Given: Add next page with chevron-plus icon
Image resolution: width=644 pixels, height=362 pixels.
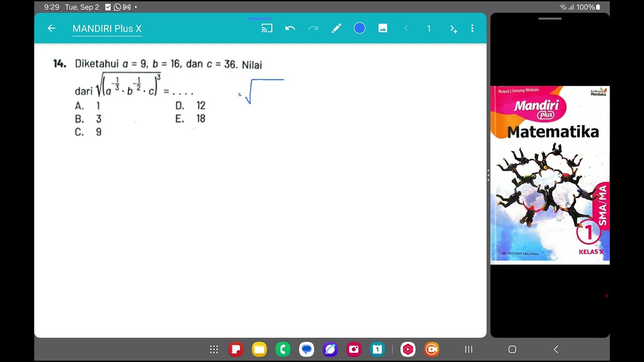Looking at the screenshot, I should pyautogui.click(x=453, y=29).
